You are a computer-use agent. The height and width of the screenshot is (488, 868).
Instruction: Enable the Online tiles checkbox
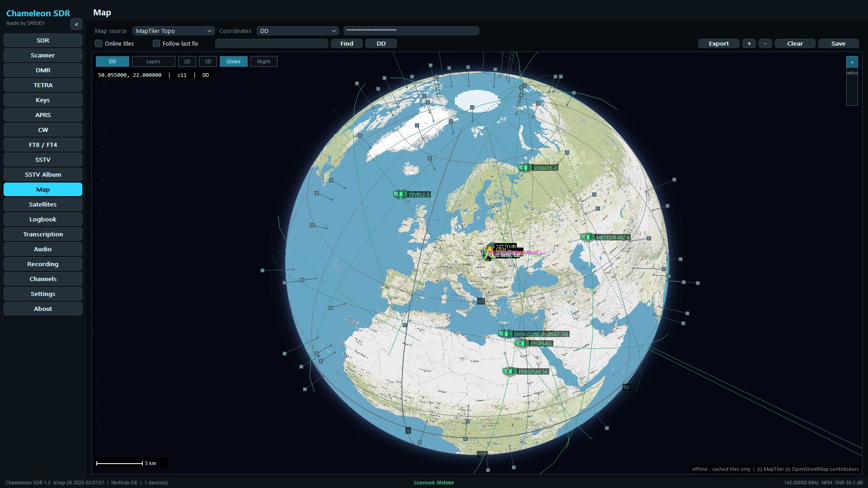[99, 43]
